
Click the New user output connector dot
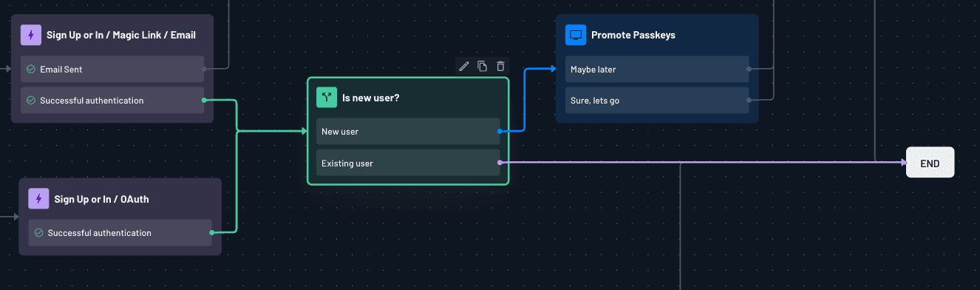[x=500, y=132]
